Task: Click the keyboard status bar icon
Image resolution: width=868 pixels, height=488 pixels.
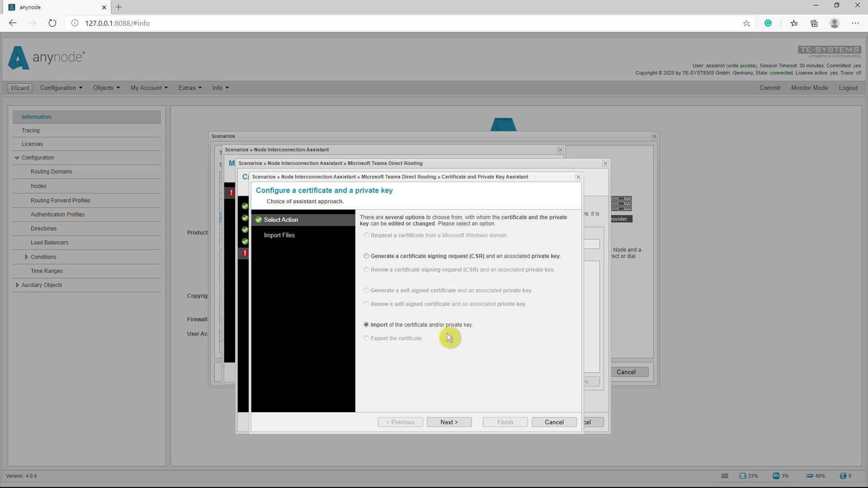Action: pos(725,476)
